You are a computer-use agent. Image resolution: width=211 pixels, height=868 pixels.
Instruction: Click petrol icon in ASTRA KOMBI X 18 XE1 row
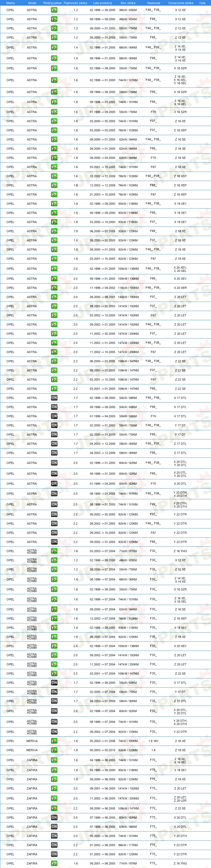(x=54, y=627)
